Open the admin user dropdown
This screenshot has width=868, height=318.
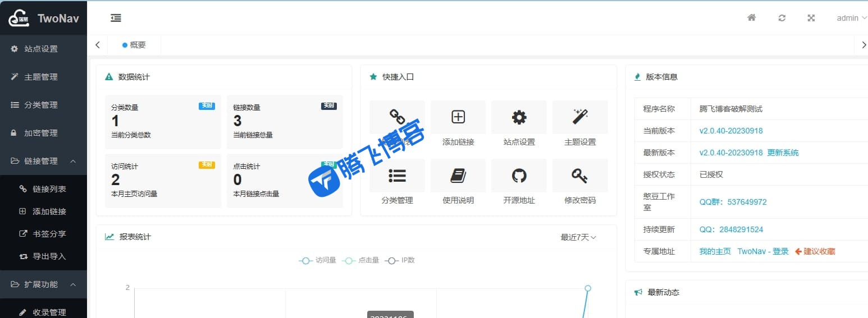pos(851,18)
